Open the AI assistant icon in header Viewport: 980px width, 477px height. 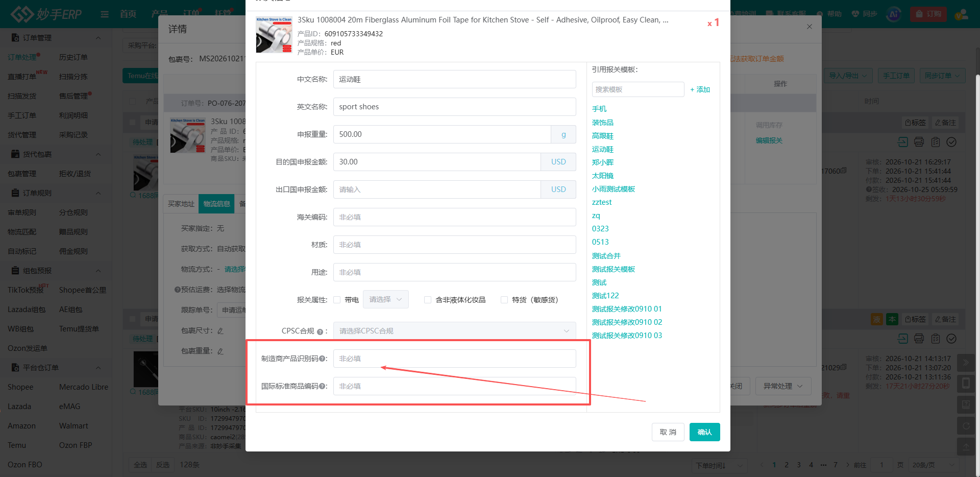(x=894, y=14)
